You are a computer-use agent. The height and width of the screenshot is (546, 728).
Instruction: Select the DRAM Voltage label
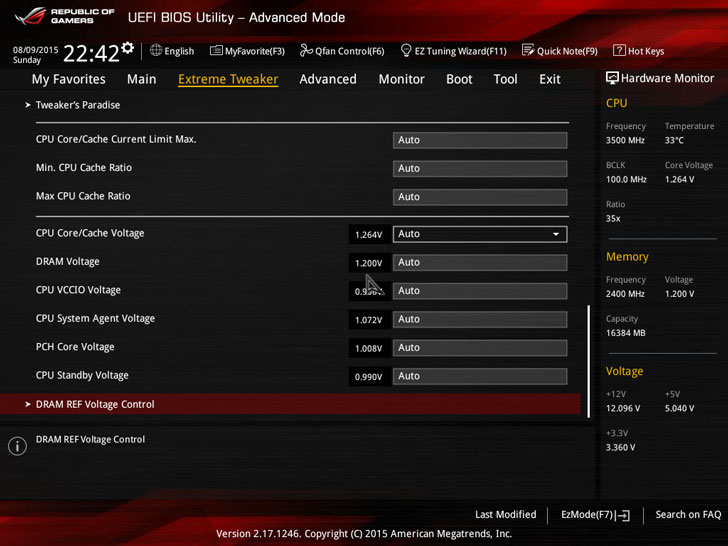pyautogui.click(x=68, y=262)
